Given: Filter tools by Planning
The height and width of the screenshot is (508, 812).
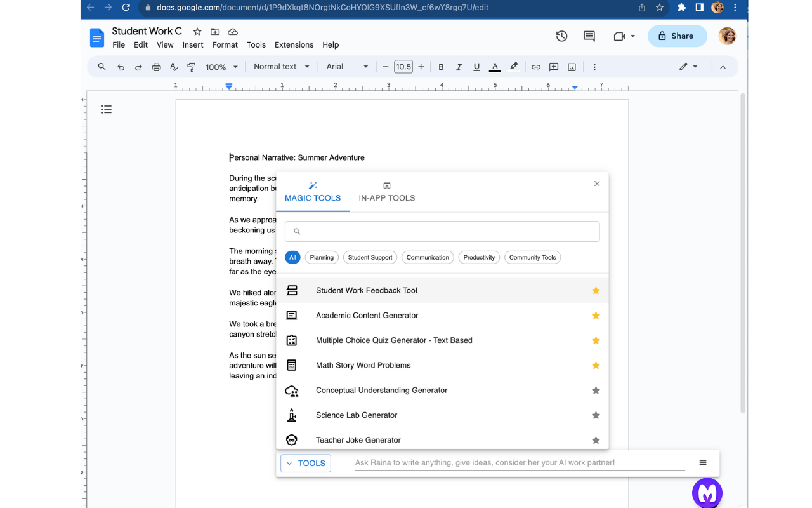Looking at the screenshot, I should (x=322, y=257).
